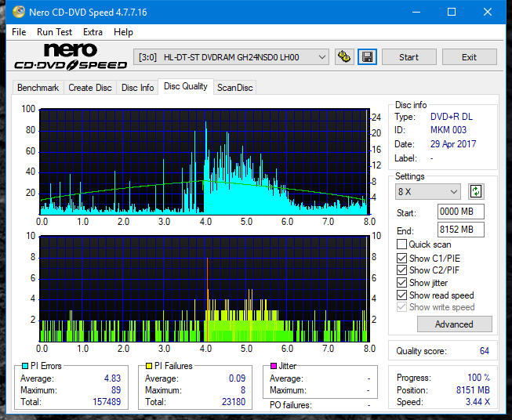The height and width of the screenshot is (420, 512).
Task: Click PI Failures total 23180
Action: click(x=234, y=402)
